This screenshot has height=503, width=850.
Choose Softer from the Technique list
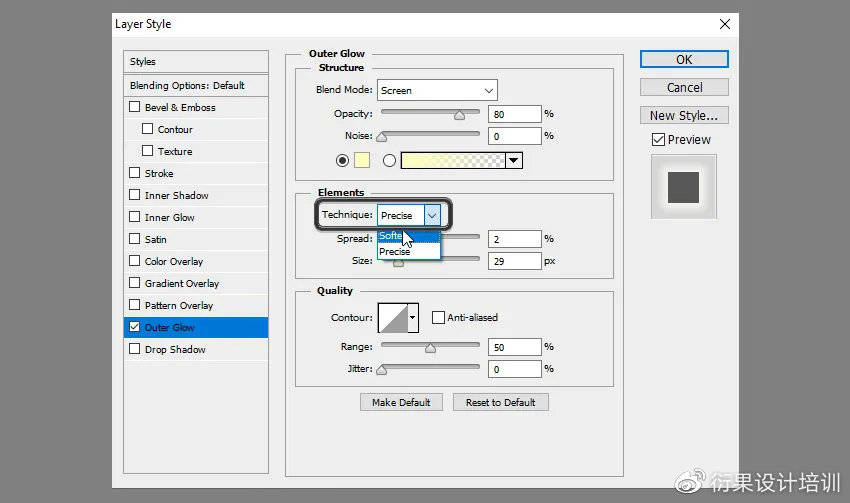pyautogui.click(x=391, y=237)
